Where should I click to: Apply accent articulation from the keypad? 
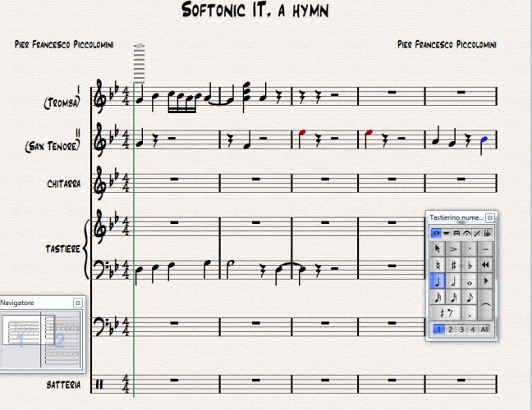pos(453,249)
